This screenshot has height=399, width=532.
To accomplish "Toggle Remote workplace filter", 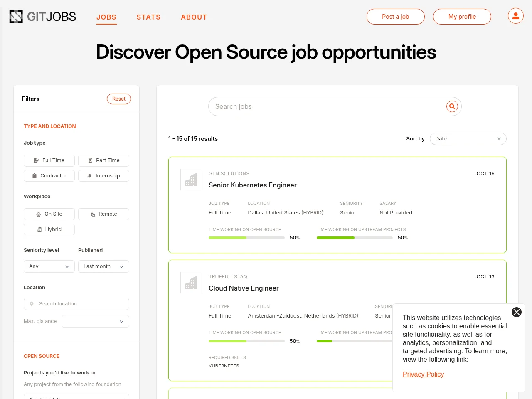I will pos(103,214).
